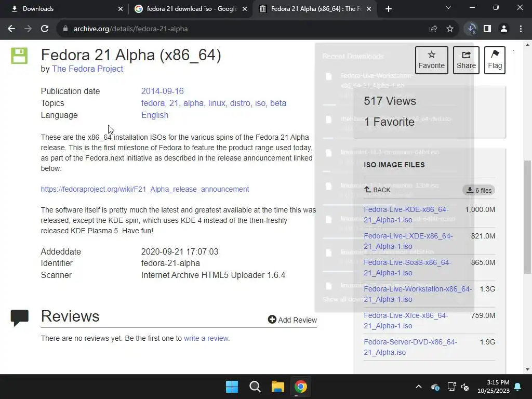Open the F21 Alpha release announcement link

click(x=145, y=189)
